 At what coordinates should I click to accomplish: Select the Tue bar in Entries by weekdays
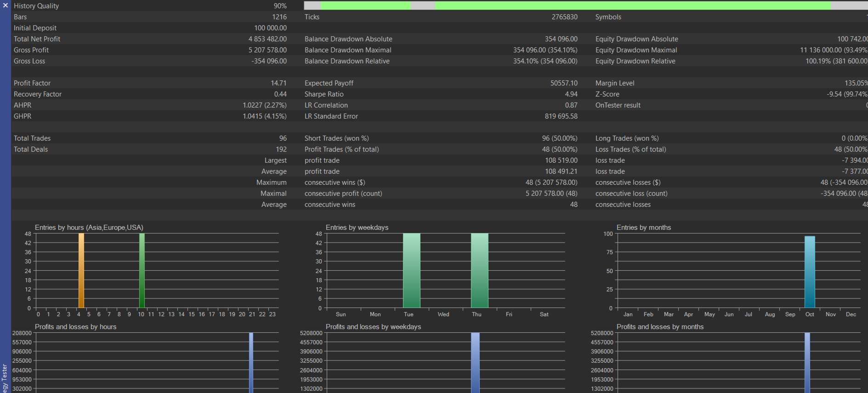tap(411, 270)
